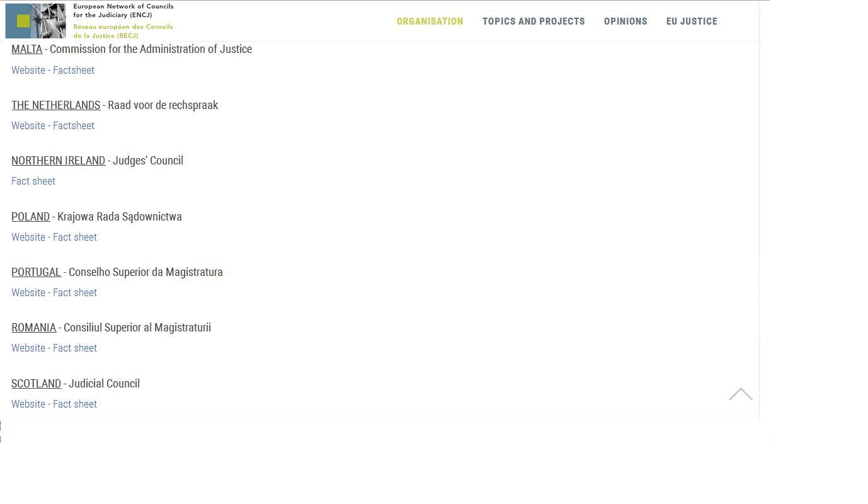Open the TOPICS AND PROJECTS menu
This screenshot has height=504, width=868.
[534, 21]
